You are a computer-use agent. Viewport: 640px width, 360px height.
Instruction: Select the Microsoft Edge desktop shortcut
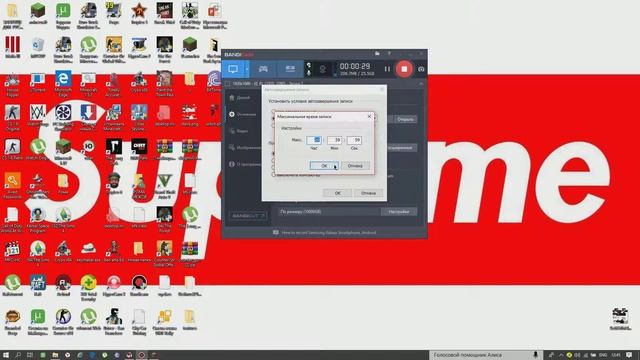coord(63,84)
